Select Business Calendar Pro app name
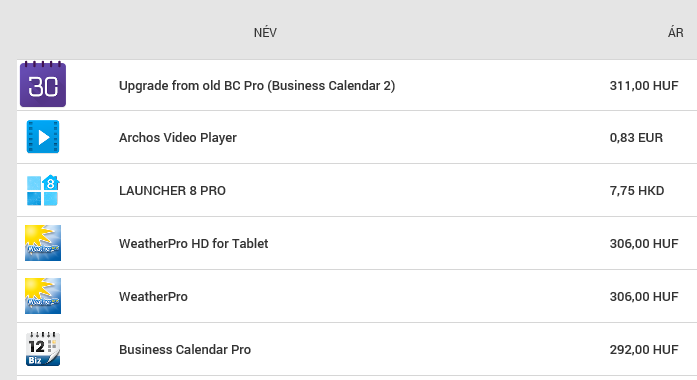Viewport: 697px width, 380px height. point(185,350)
